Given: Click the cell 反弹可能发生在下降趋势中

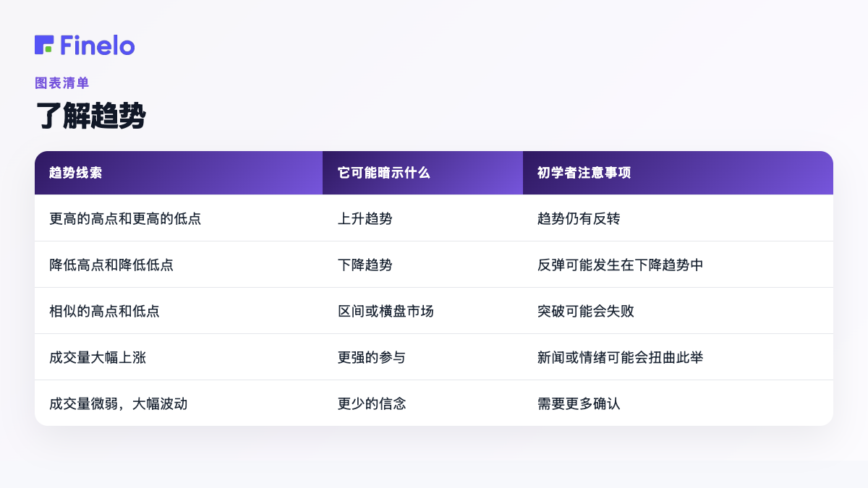Looking at the screenshot, I should pos(678,265).
